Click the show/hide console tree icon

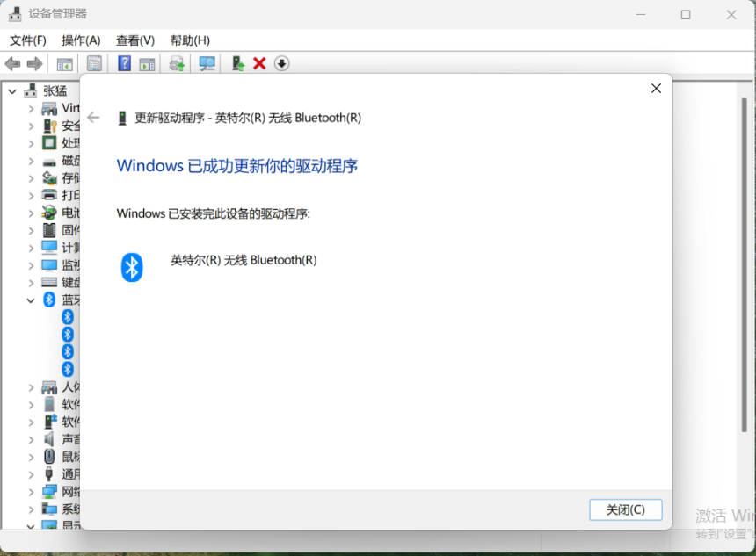[x=64, y=63]
